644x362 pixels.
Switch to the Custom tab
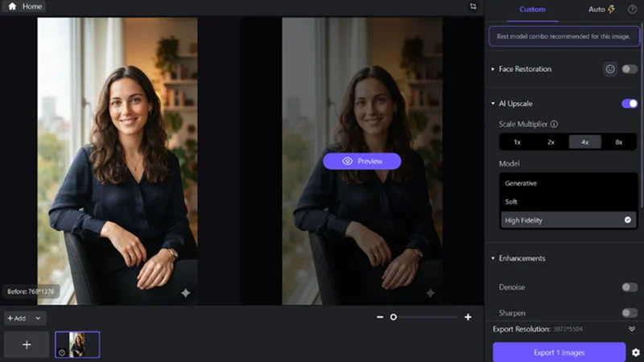(532, 9)
